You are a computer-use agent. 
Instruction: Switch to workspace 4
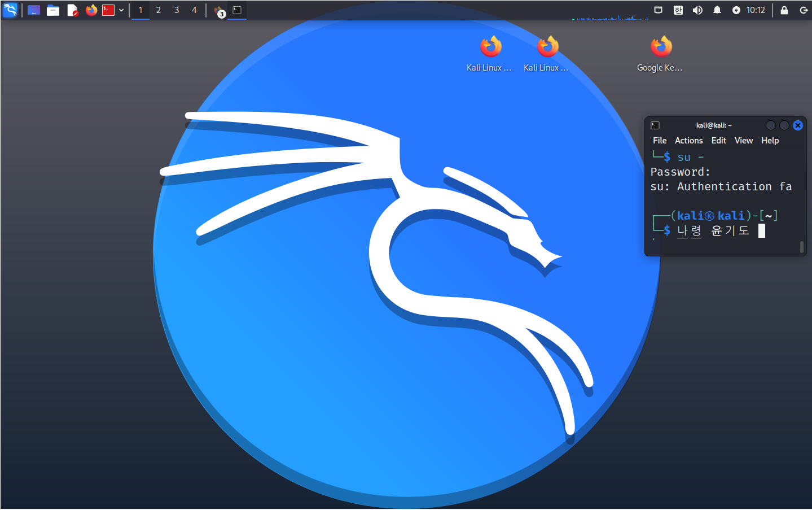tap(195, 10)
